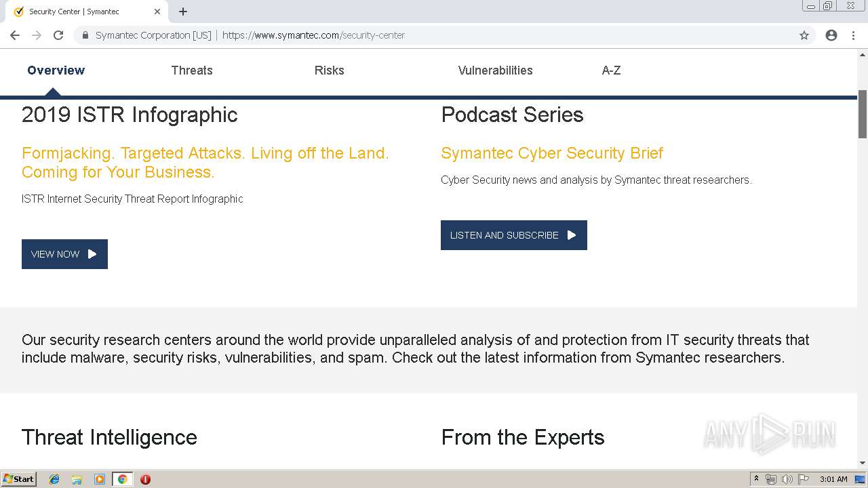Click the address bar URL field
This screenshot has width=868, height=488.
475,35
